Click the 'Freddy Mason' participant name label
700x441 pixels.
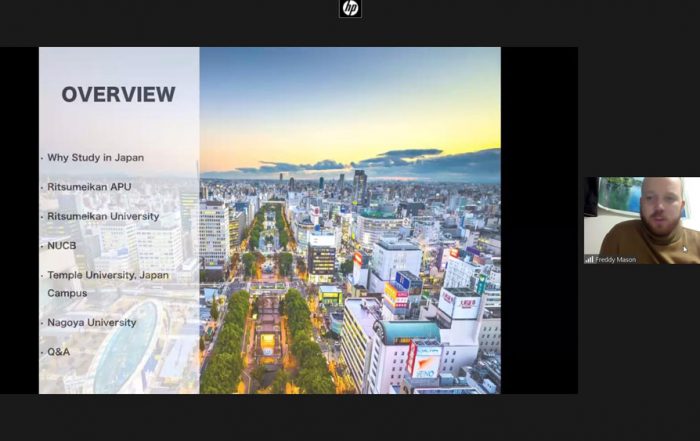616,260
